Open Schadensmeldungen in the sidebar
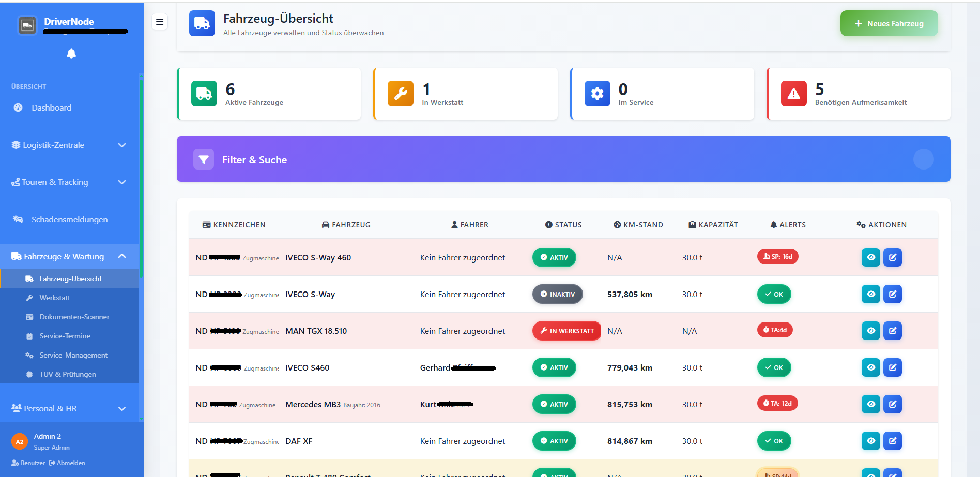The width and height of the screenshot is (980, 477). (x=69, y=220)
